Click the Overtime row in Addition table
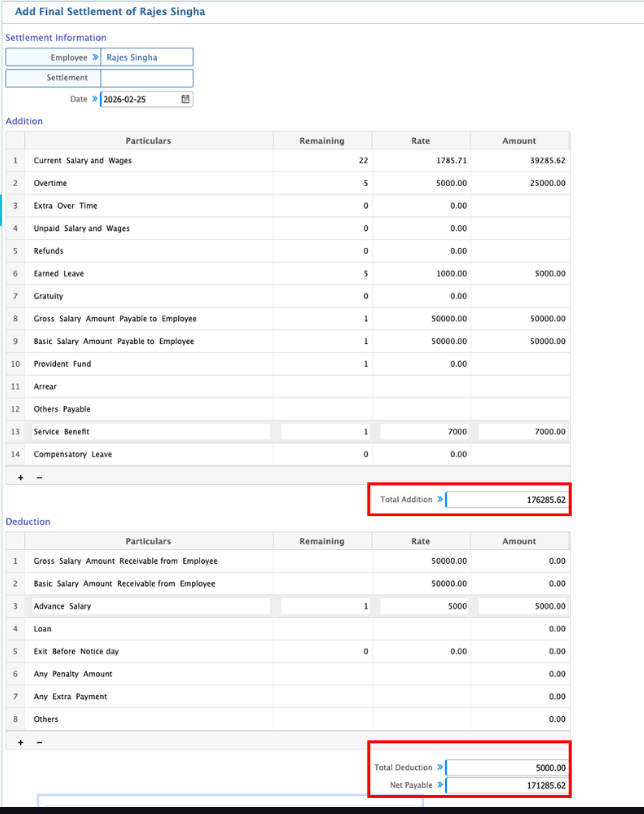This screenshot has width=644, height=814. click(x=150, y=183)
